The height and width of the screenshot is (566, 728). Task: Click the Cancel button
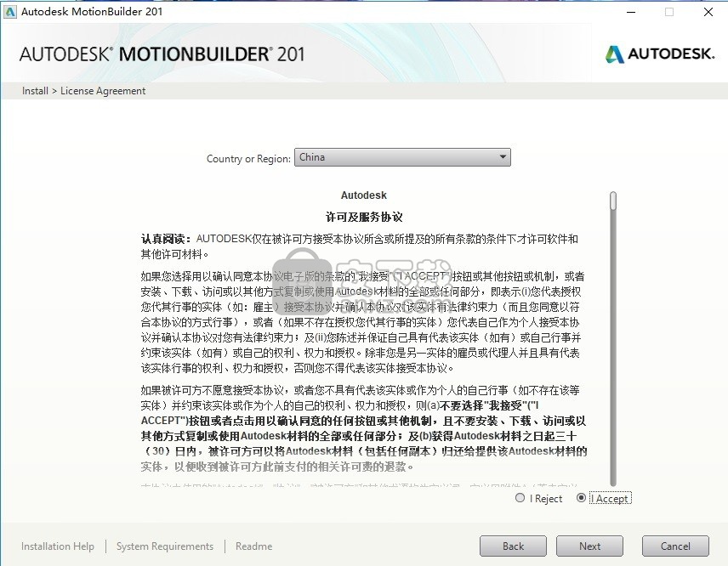(675, 546)
